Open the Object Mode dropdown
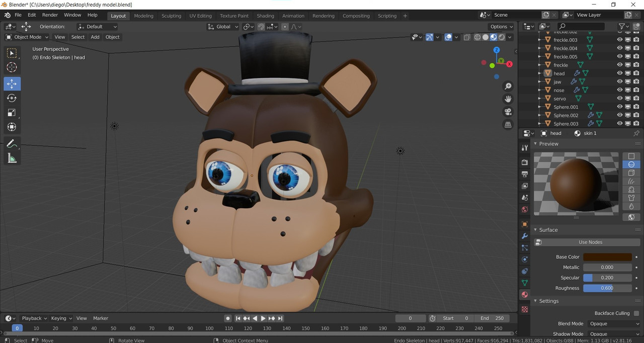644x343 pixels. pyautogui.click(x=27, y=37)
